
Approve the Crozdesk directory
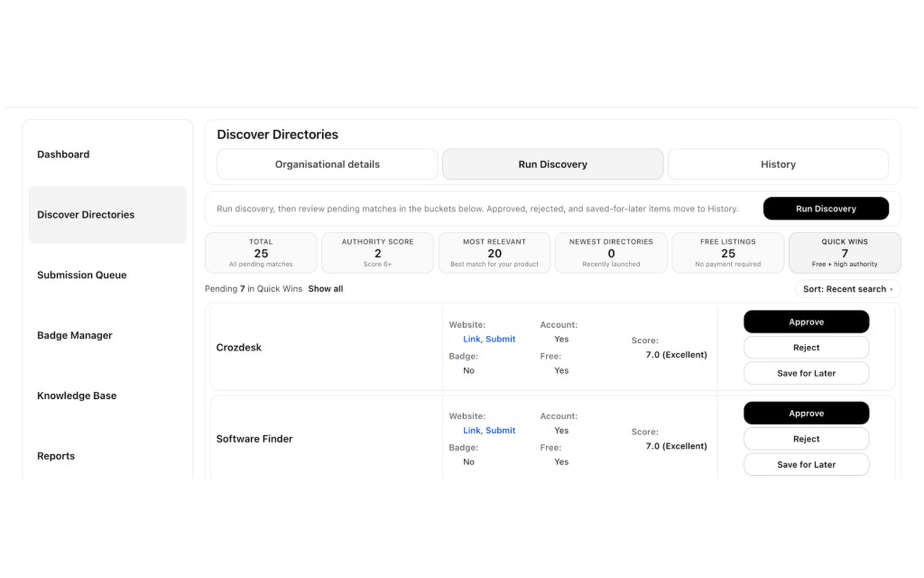806,322
